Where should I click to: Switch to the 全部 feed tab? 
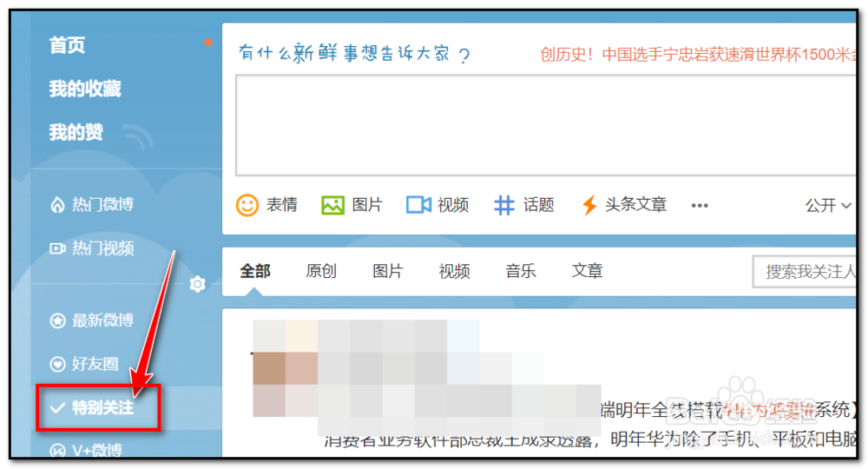(255, 271)
